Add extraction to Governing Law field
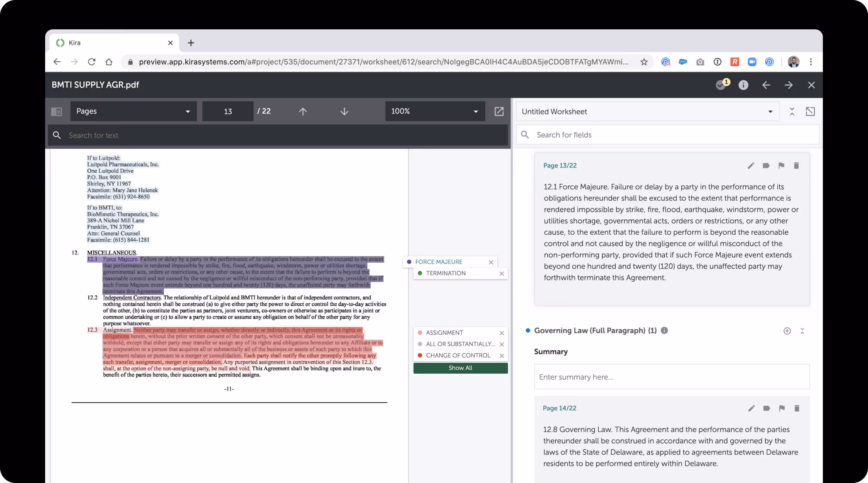Image resolution: width=868 pixels, height=483 pixels. click(x=787, y=331)
